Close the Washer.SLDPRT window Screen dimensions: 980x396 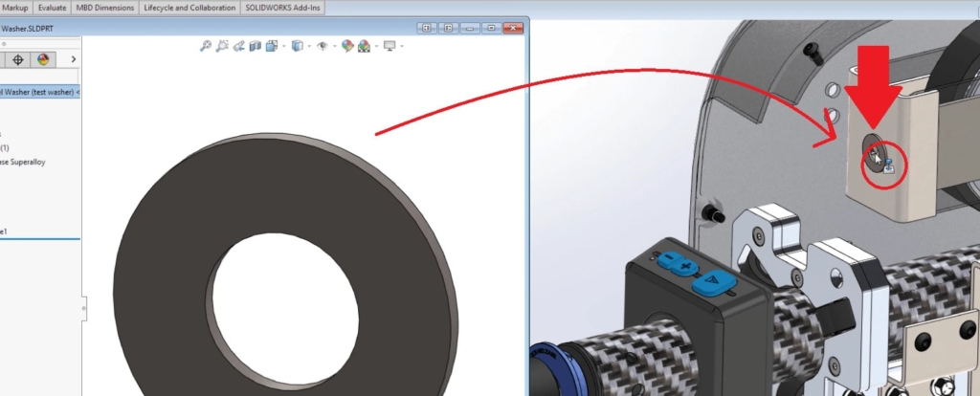coord(513,28)
